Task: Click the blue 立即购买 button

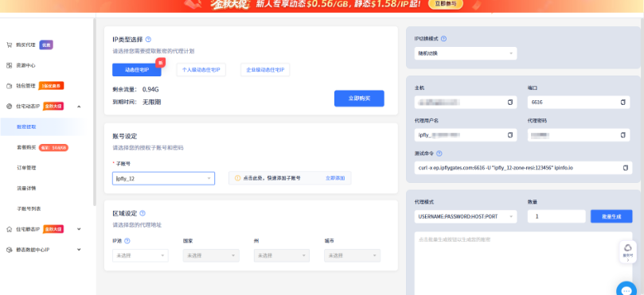Action: click(x=359, y=99)
